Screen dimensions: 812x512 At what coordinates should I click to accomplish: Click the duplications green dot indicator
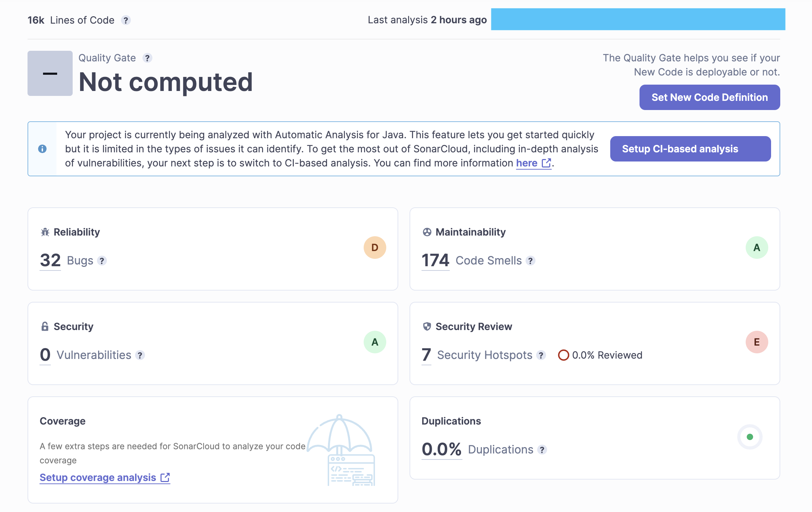[750, 437]
